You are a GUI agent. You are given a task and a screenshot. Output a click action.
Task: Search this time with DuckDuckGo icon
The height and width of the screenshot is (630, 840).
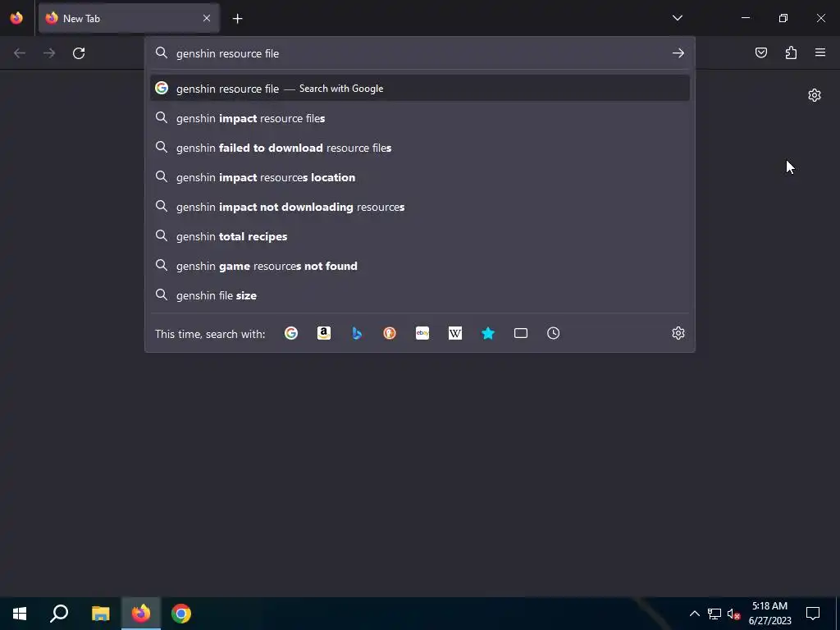tap(390, 333)
